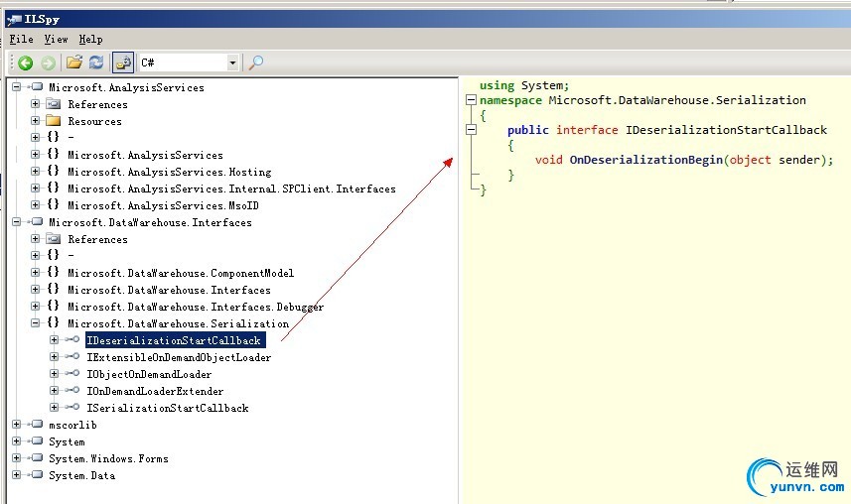Click the Resources folder icon
This screenshot has height=504, width=851.
pos(54,121)
